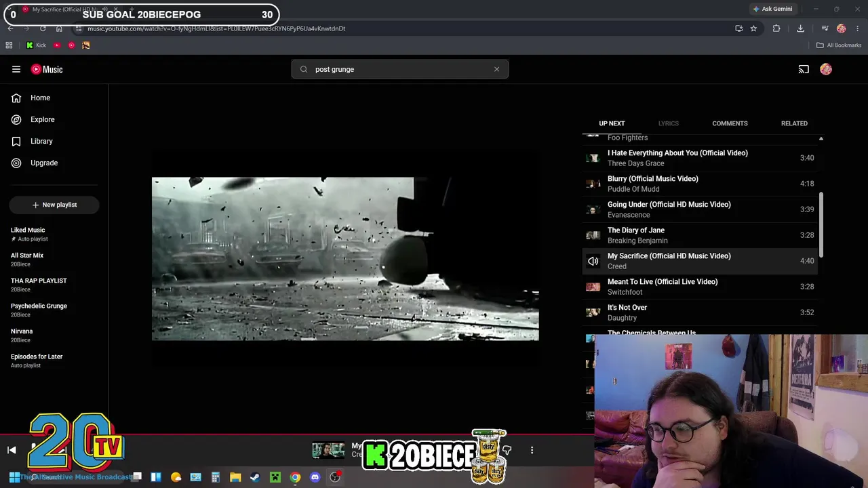Click the Breaking Benjamin track thumbnail

593,235
